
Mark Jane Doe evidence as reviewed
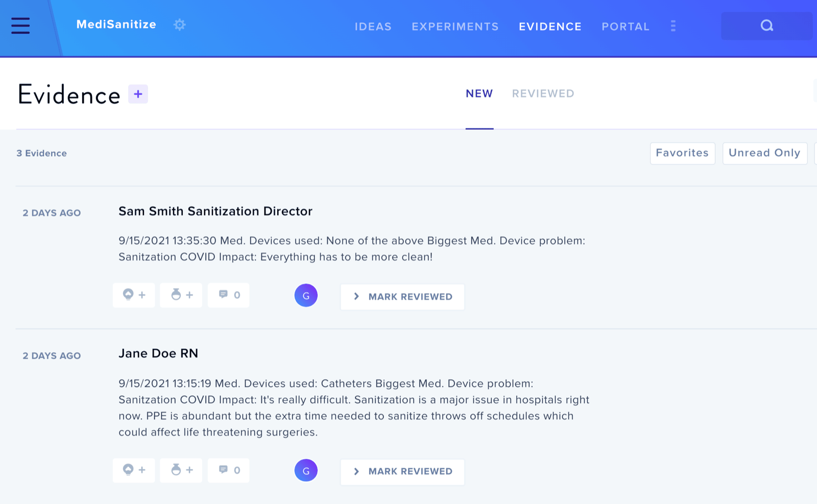[402, 472]
